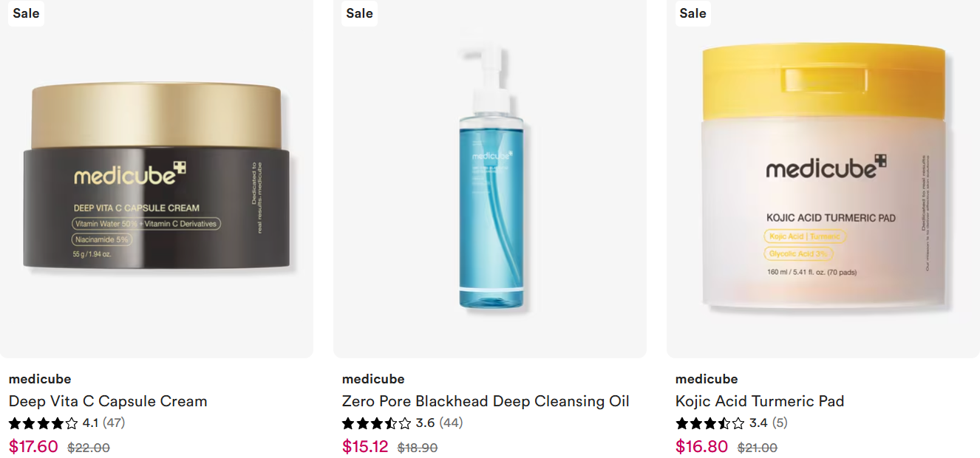Click the Deep Vita C Capsule Cream title
980x458 pixels.
coord(108,401)
